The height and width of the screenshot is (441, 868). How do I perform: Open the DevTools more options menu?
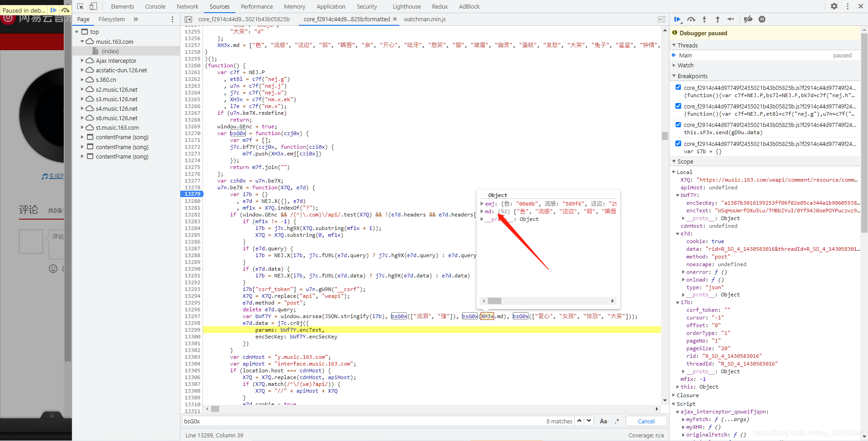pos(848,6)
